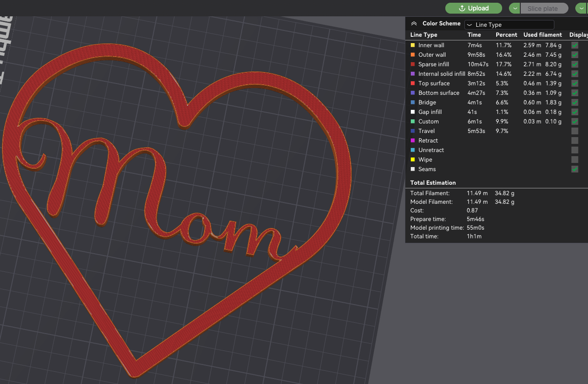Screen dimensions: 588x384
Task: Click the white Gap infill swatch
Action: [413, 112]
